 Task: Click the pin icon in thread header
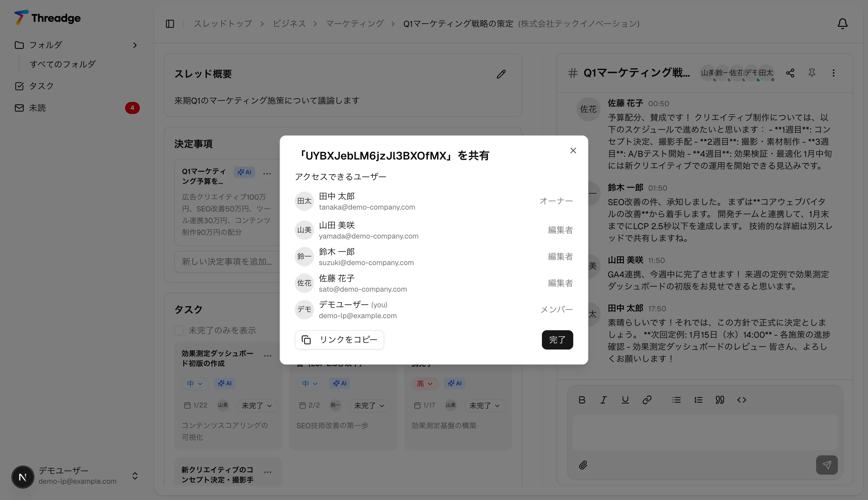point(812,73)
